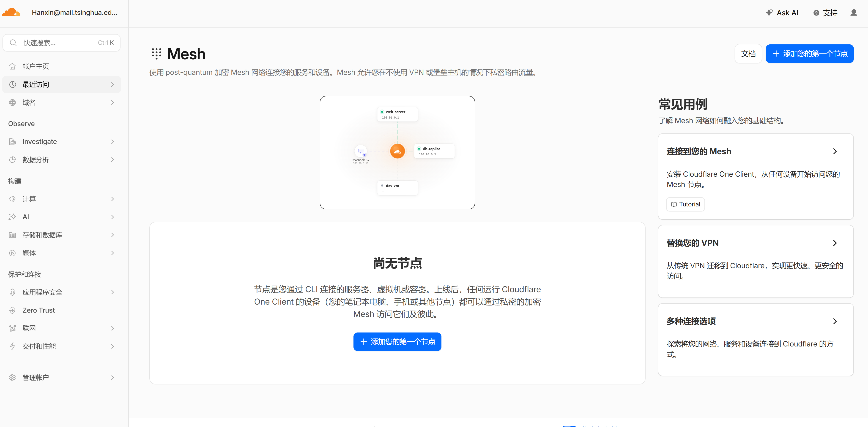Click the Tutorial book icon

[x=674, y=205]
